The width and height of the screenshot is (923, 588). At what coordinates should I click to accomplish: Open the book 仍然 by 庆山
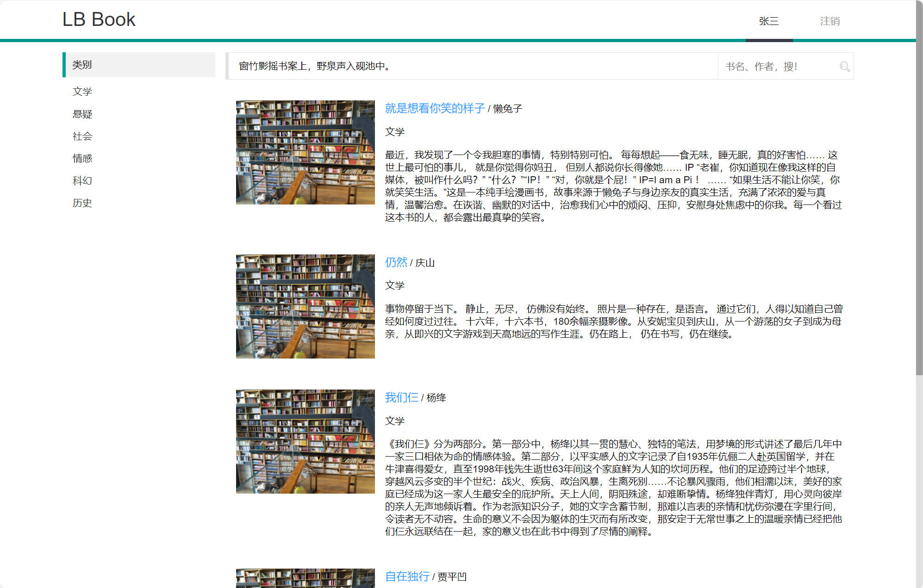396,262
